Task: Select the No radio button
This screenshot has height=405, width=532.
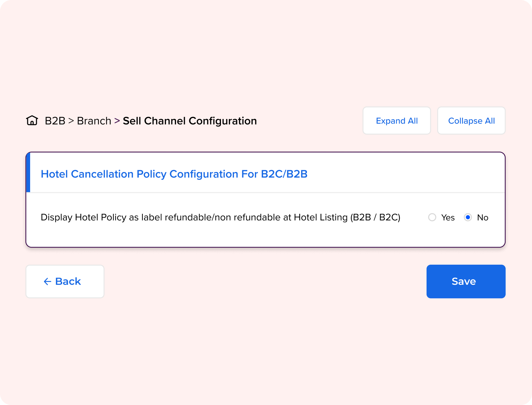Action: [468, 217]
